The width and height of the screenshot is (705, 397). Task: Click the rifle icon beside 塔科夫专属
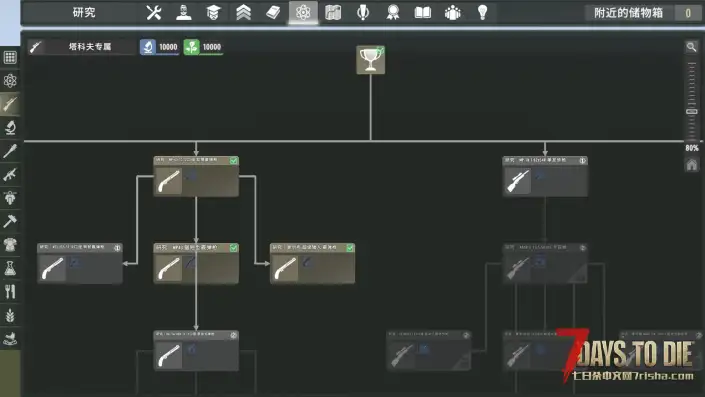36,47
